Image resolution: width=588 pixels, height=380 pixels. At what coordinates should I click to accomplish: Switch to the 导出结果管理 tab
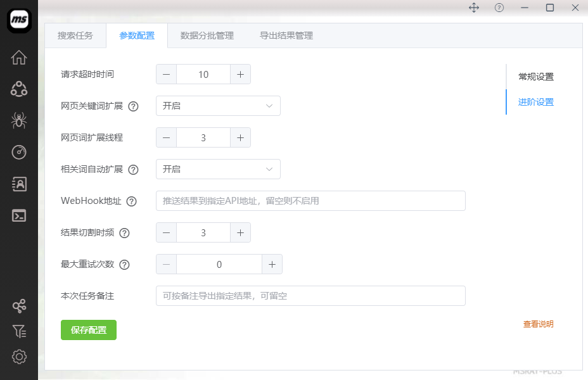pos(286,35)
